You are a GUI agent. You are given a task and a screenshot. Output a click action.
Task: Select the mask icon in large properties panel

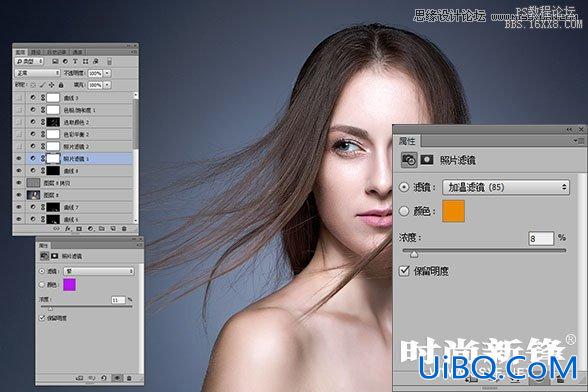[x=427, y=160]
